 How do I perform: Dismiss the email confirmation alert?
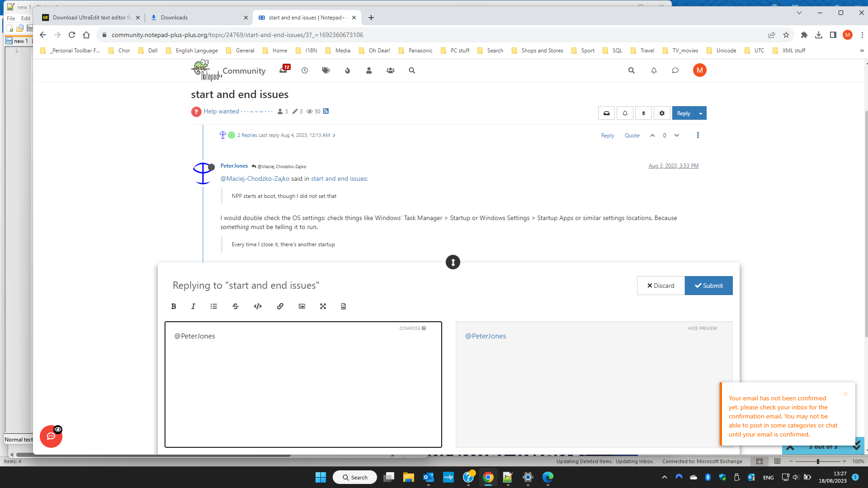[x=845, y=394]
